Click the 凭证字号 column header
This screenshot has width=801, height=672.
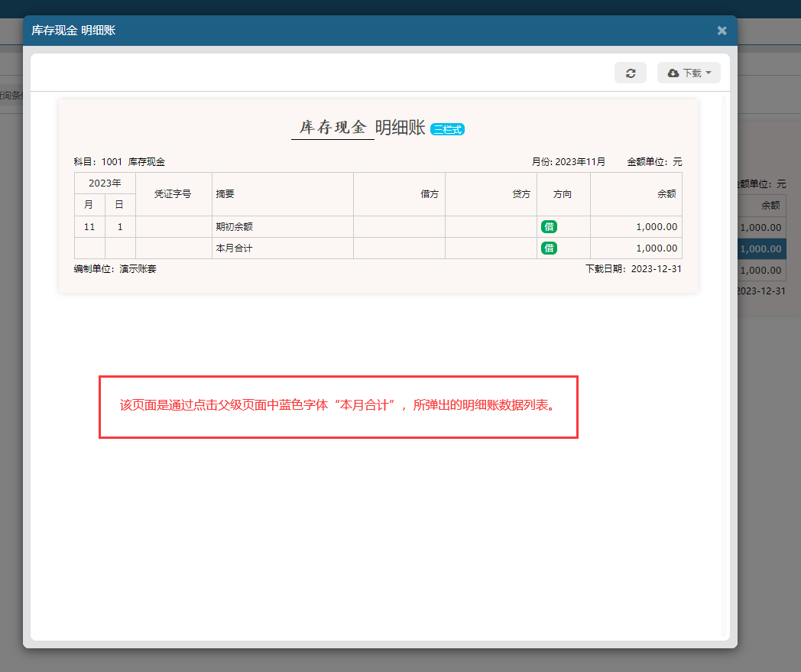[173, 194]
